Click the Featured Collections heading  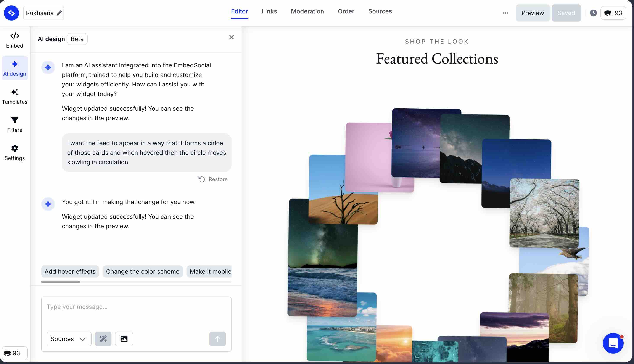[437, 59]
